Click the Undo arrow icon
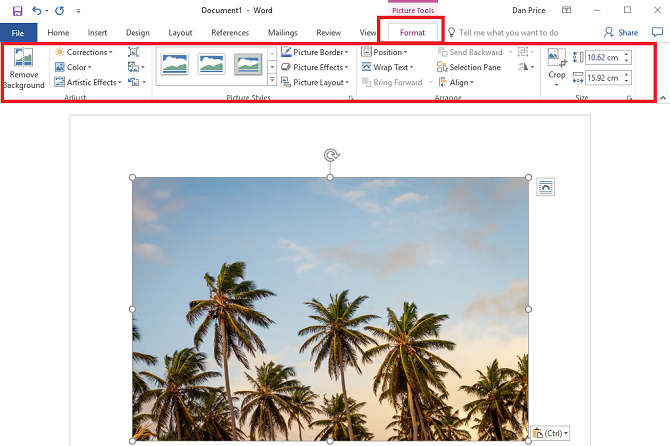Screen dimensions: 670x446 click(x=38, y=10)
